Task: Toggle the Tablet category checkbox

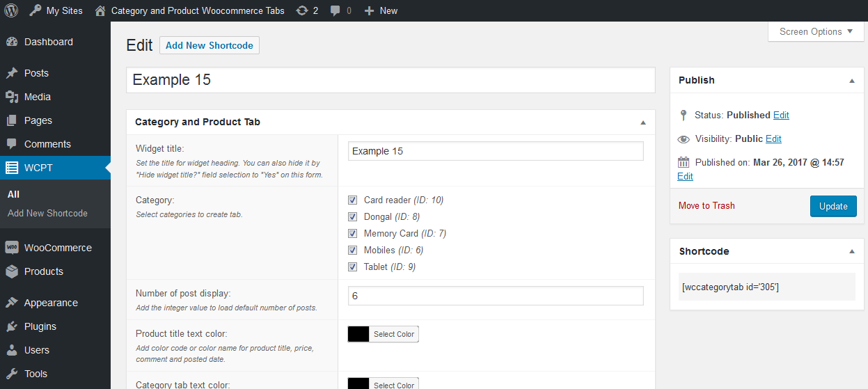Action: pyautogui.click(x=352, y=267)
